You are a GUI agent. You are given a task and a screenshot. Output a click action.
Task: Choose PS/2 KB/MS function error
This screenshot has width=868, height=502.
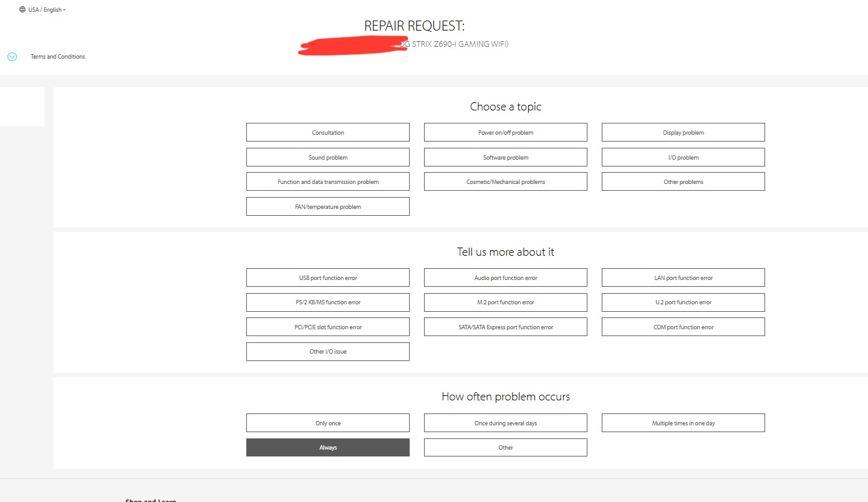click(x=328, y=302)
